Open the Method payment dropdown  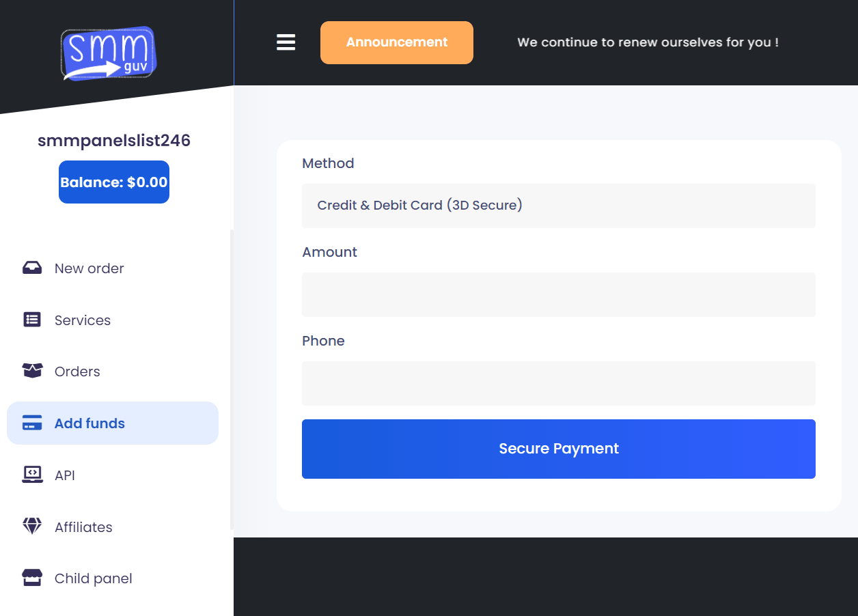(558, 206)
